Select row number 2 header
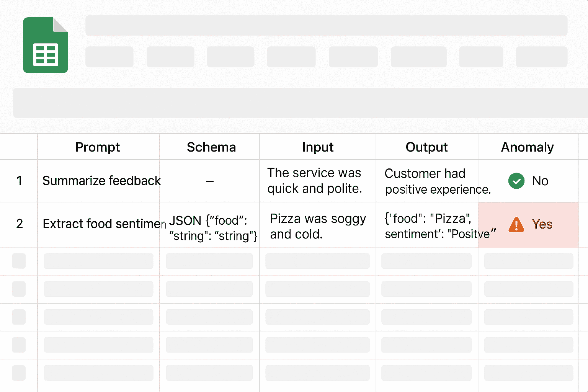 [x=19, y=224]
